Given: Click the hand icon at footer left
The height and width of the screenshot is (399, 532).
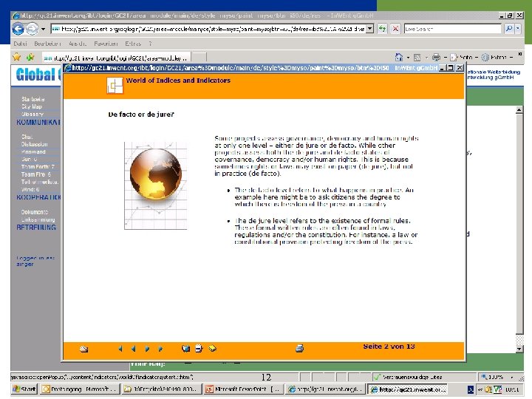Looking at the screenshot, I should pyautogui.click(x=83, y=349).
